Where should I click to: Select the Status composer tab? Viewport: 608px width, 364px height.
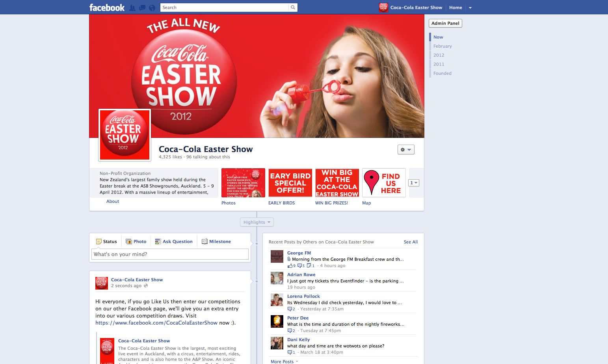(106, 241)
